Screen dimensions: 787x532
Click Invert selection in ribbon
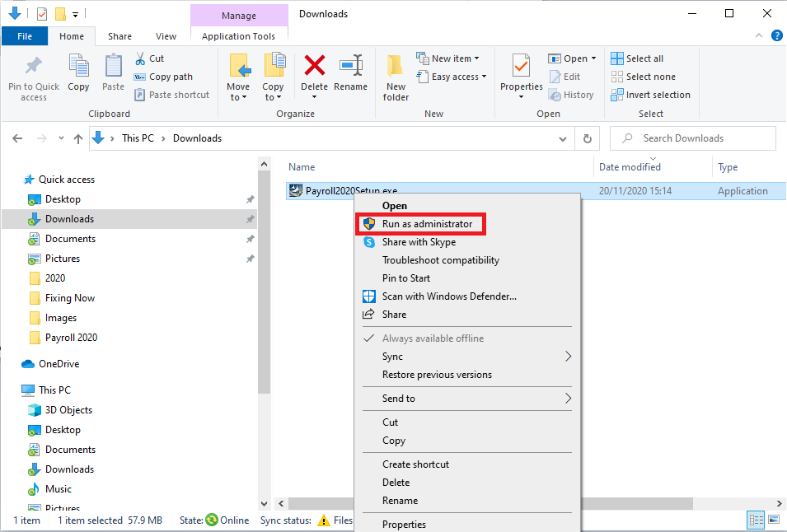coord(650,95)
